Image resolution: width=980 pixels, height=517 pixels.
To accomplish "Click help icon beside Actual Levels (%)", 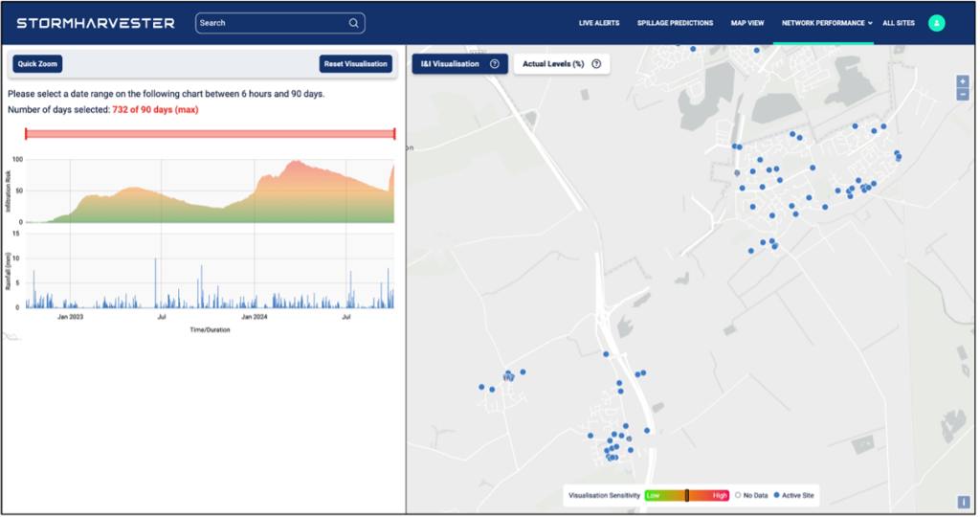I will click(x=596, y=64).
